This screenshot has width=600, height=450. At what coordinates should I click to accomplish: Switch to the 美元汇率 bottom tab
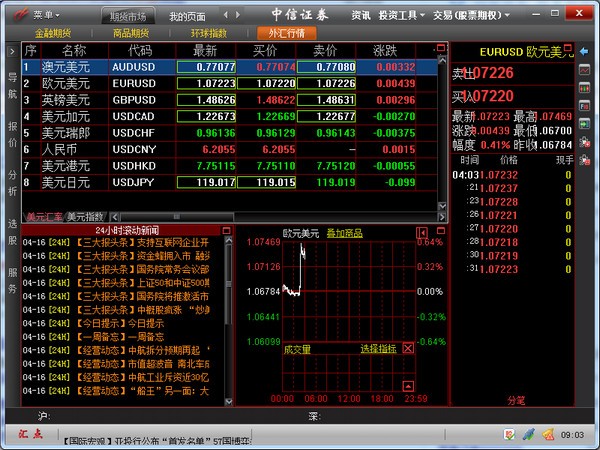(x=44, y=217)
